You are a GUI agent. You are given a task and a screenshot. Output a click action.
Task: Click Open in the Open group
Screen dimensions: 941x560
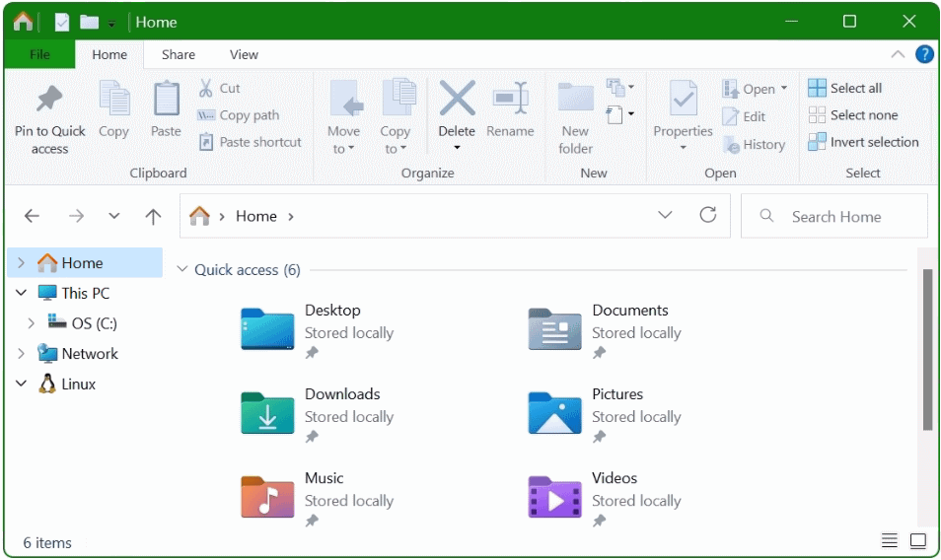(x=748, y=89)
